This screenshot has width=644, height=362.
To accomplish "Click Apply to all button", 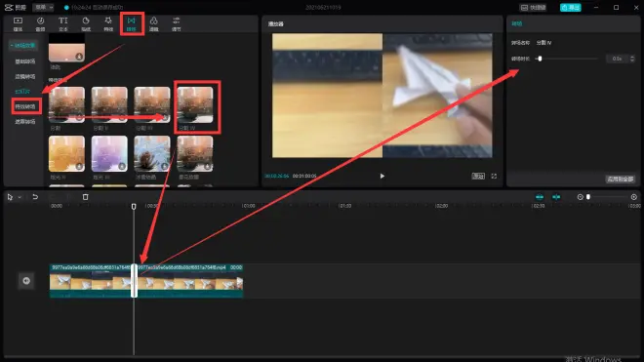I will [x=621, y=180].
